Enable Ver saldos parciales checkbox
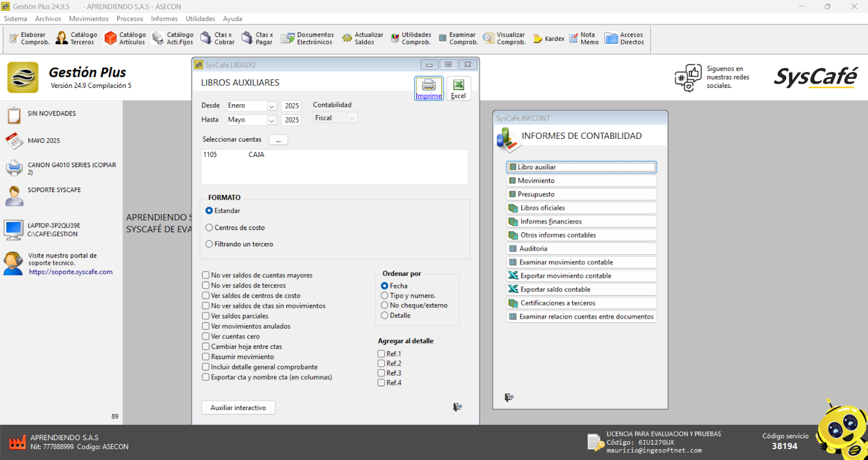The width and height of the screenshot is (868, 460). pyautogui.click(x=206, y=316)
